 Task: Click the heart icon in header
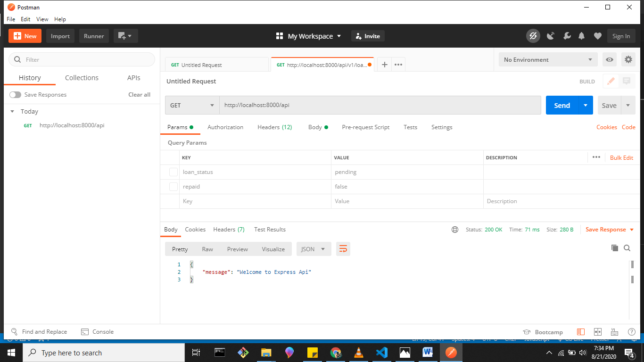(597, 36)
